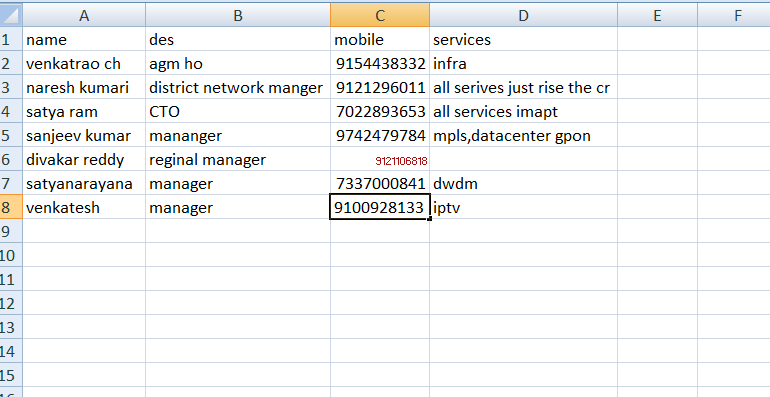The height and width of the screenshot is (397, 770).
Task: Select column E header
Action: pos(657,15)
